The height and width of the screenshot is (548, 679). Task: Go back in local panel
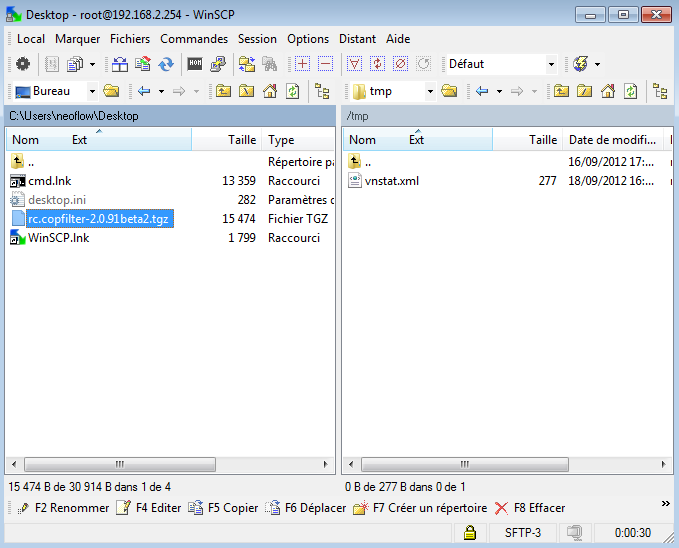(x=144, y=91)
